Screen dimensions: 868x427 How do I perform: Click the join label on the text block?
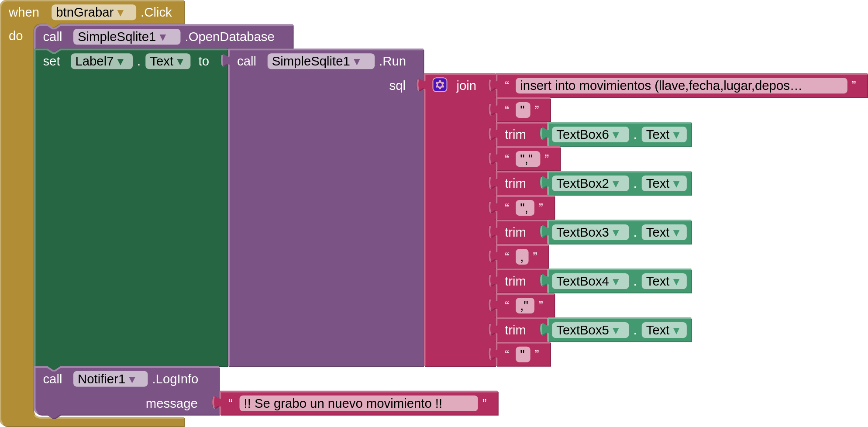click(466, 86)
